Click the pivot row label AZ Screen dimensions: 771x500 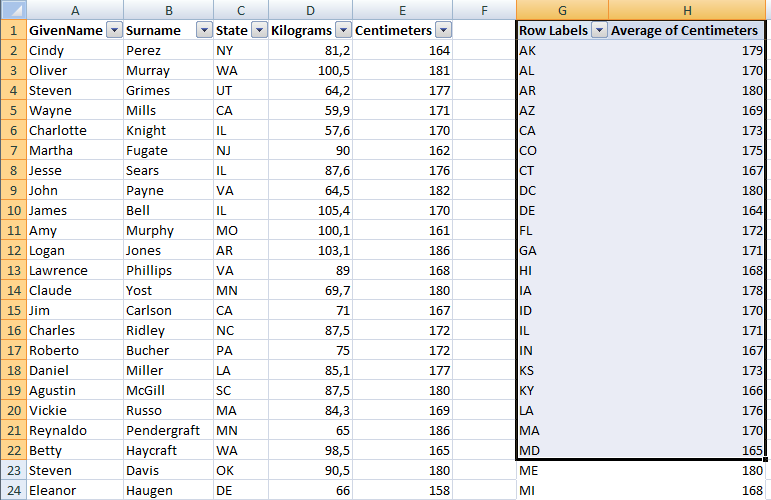pos(563,111)
